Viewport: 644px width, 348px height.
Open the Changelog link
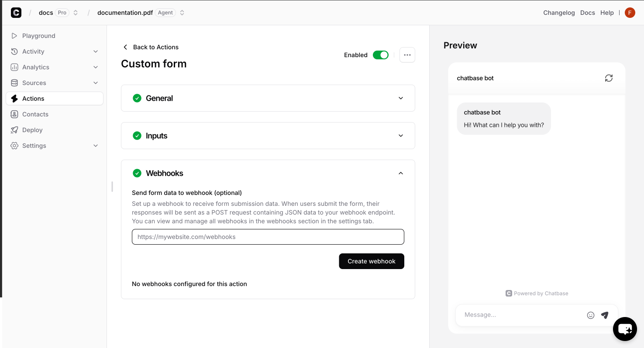559,13
